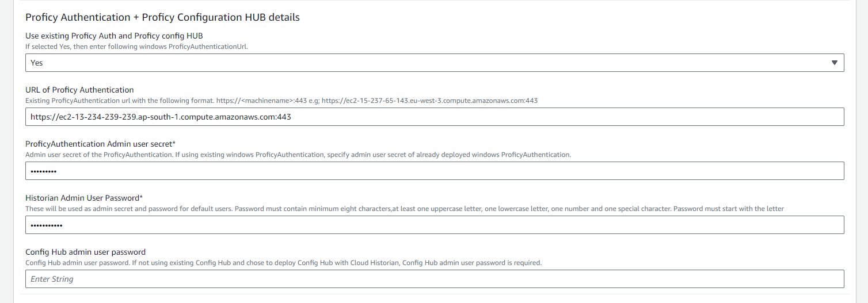The image size is (868, 303).
Task: Focus the empty Config Hub admin password field
Action: [435, 279]
